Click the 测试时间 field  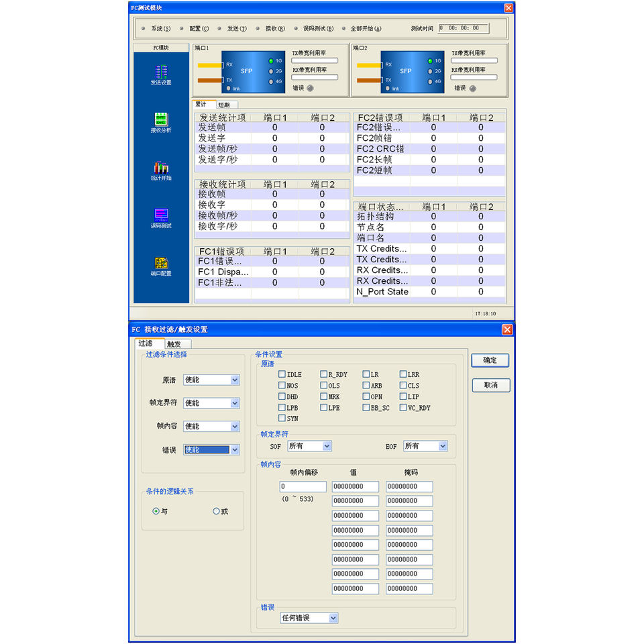point(464,28)
